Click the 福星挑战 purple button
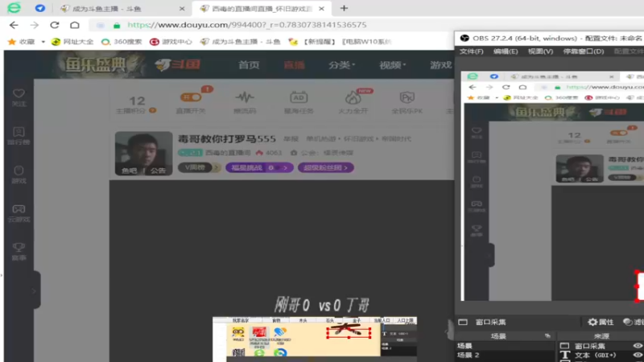644x362 pixels. click(259, 167)
